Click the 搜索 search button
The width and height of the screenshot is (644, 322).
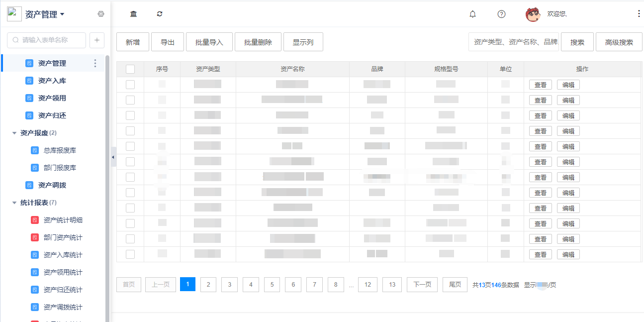(x=577, y=42)
